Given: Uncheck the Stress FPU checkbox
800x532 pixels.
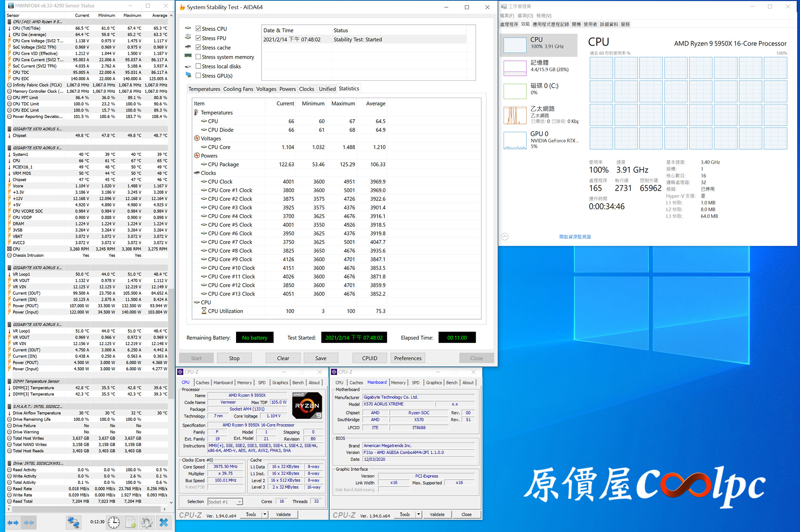Looking at the screenshot, I should 198,38.
